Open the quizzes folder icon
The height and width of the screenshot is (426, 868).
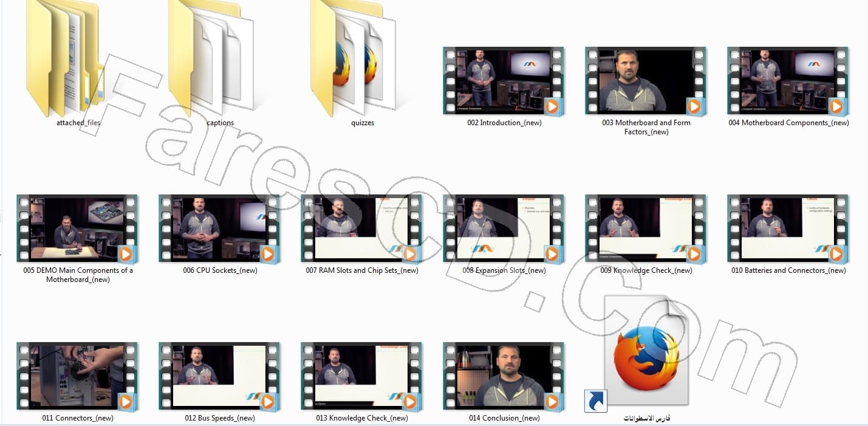(x=354, y=58)
